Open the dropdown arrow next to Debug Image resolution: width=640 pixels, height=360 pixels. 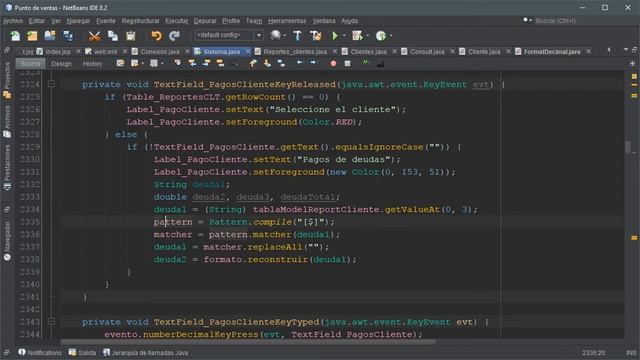pyautogui.click(x=368, y=36)
